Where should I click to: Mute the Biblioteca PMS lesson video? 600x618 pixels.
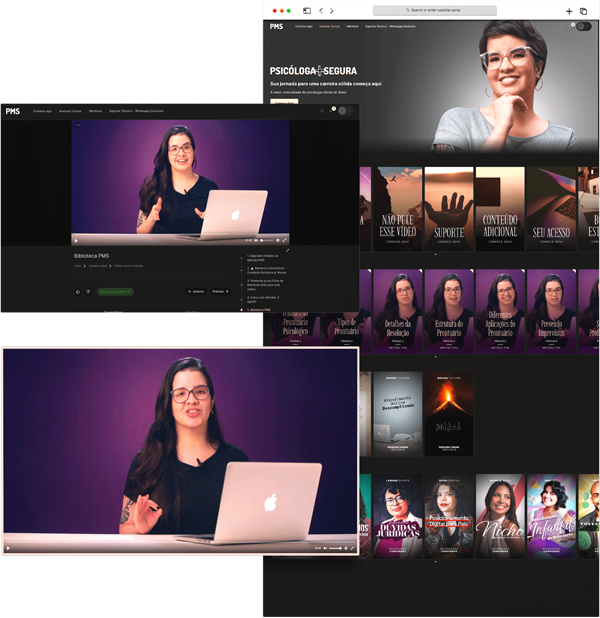(256, 240)
